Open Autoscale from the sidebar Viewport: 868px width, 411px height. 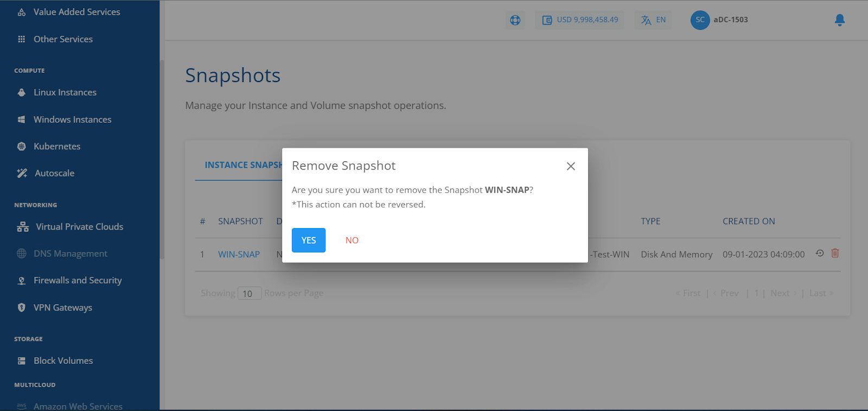pos(54,173)
